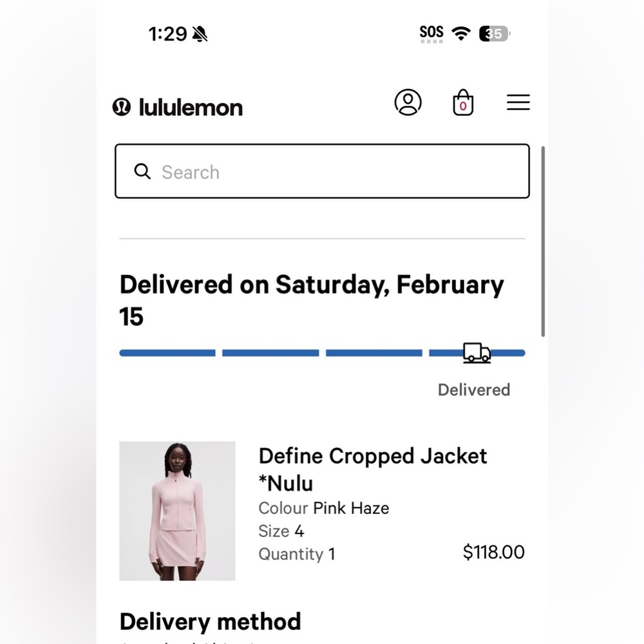Open the account profile icon
The height and width of the screenshot is (644, 644).
[x=408, y=102]
